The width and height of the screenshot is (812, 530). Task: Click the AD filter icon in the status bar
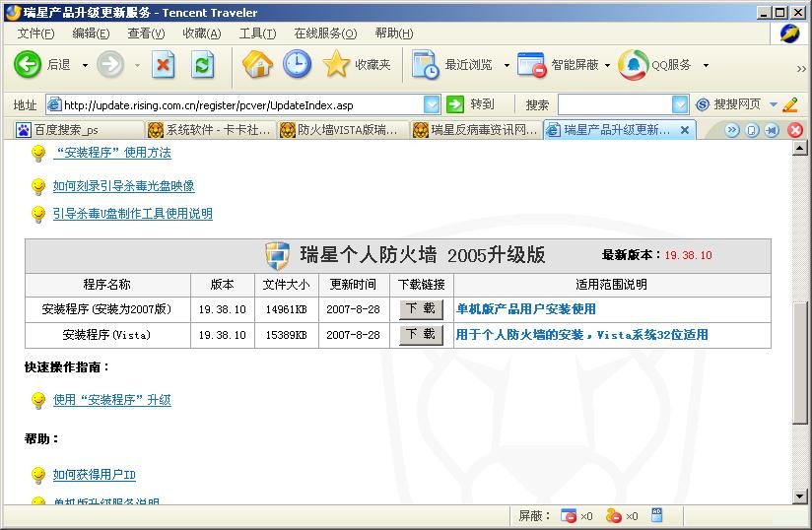[656, 514]
